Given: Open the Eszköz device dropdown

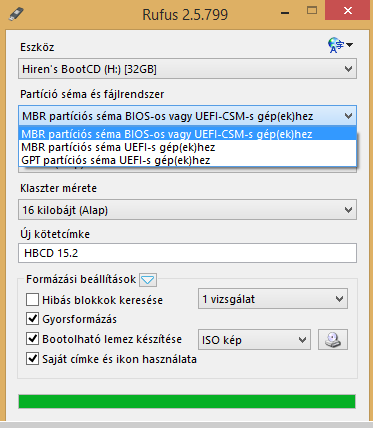Looking at the screenshot, I should 187,69.
